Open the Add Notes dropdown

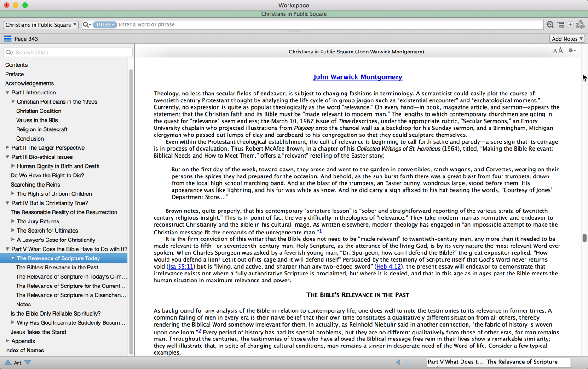(567, 39)
